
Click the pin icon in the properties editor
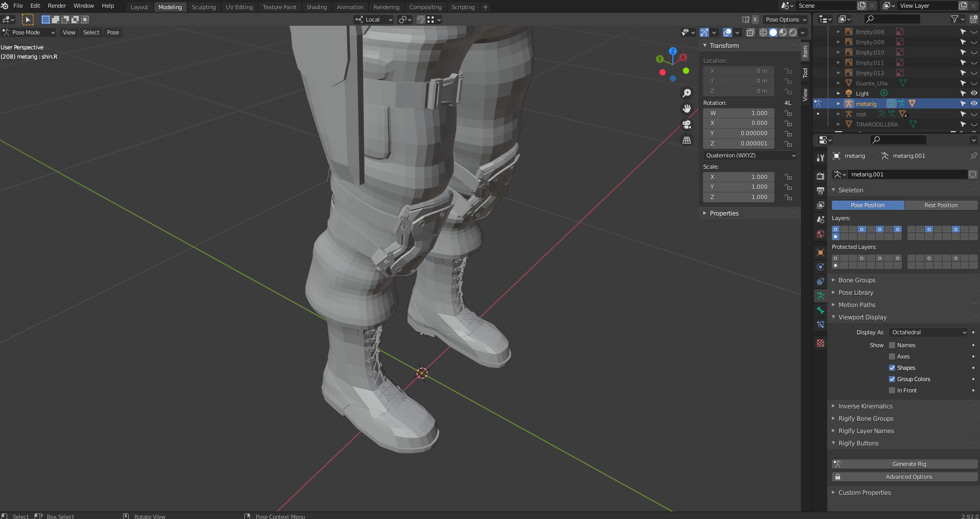pyautogui.click(x=973, y=156)
